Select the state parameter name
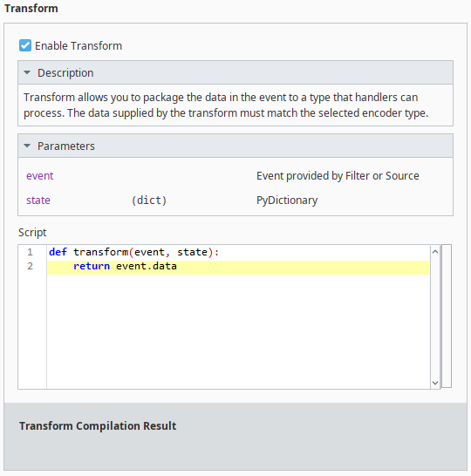This screenshot has width=471, height=476. click(x=38, y=201)
